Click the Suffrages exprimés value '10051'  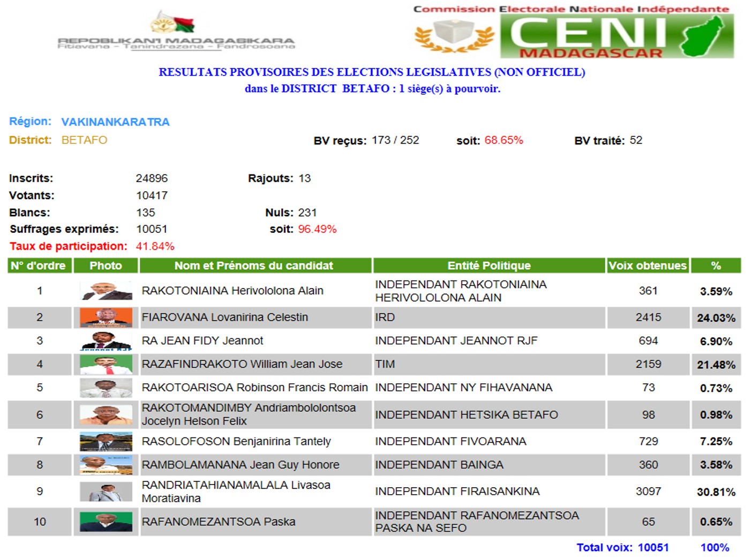point(152,229)
